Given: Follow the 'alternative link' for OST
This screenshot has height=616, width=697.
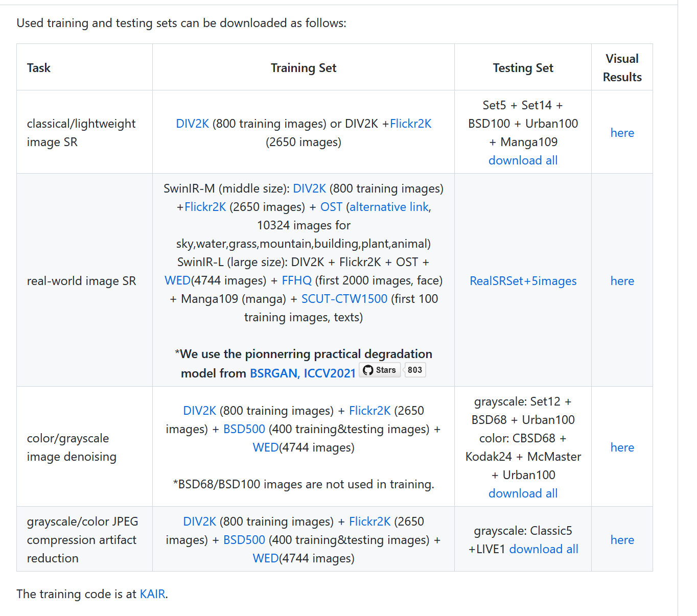Looking at the screenshot, I should [389, 207].
